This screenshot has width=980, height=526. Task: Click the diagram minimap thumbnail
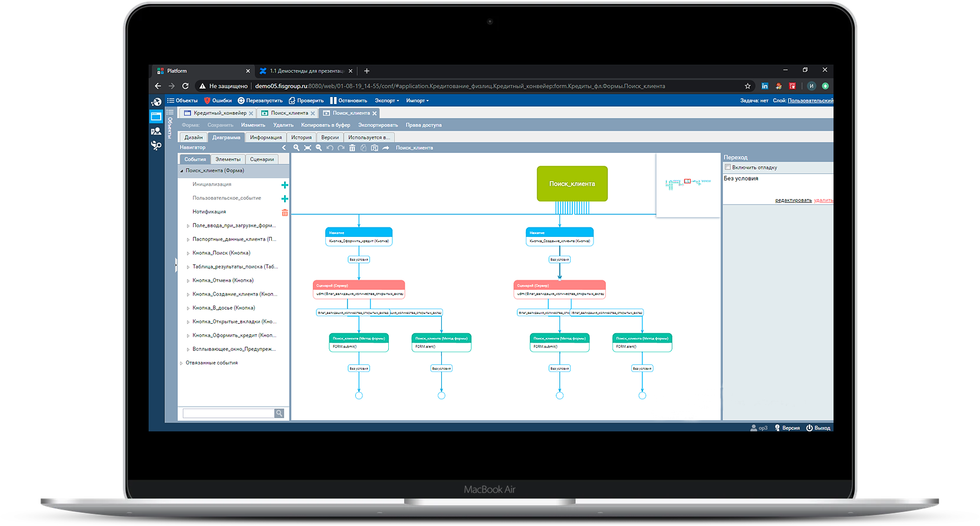(x=688, y=185)
